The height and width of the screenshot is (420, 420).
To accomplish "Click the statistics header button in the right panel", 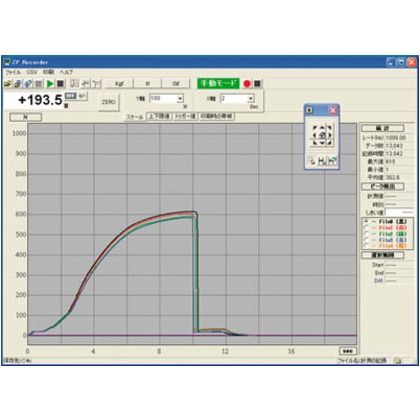I will (x=383, y=128).
